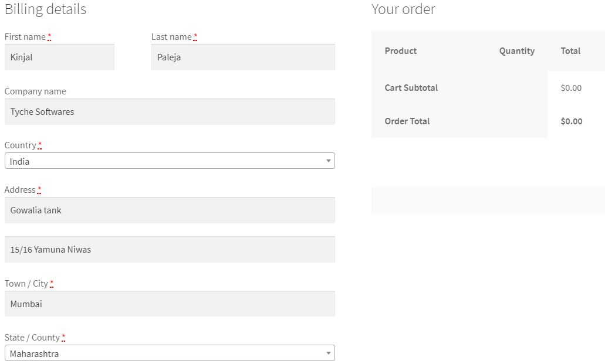Click the Product column header
The image size is (605, 364).
click(x=401, y=51)
